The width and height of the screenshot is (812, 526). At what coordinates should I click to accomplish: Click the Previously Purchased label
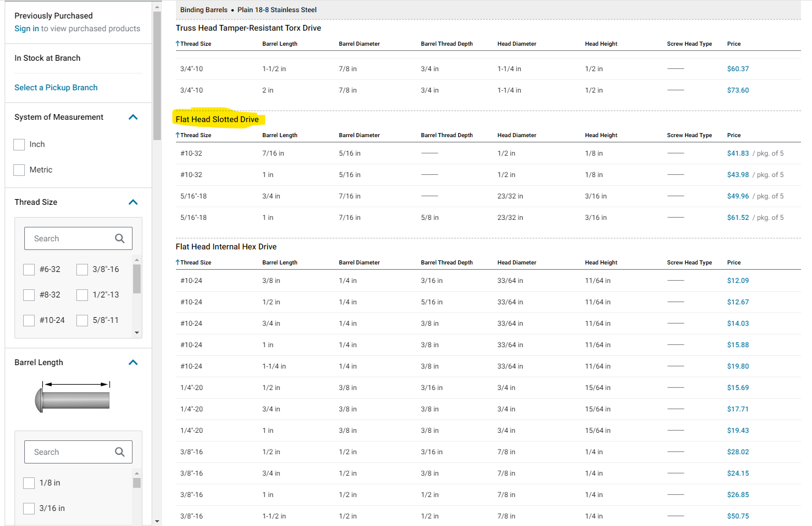[53, 16]
